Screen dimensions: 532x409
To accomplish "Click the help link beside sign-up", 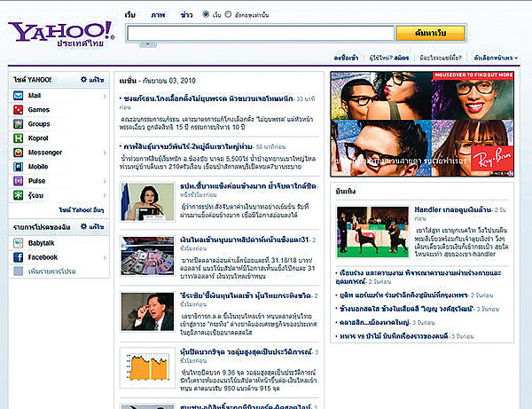I will pos(441,58).
